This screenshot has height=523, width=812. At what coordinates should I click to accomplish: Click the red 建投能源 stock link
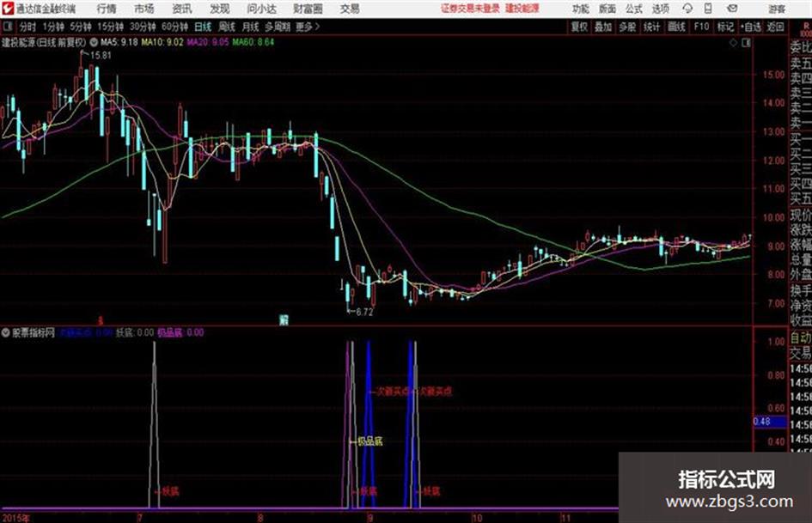(522, 9)
